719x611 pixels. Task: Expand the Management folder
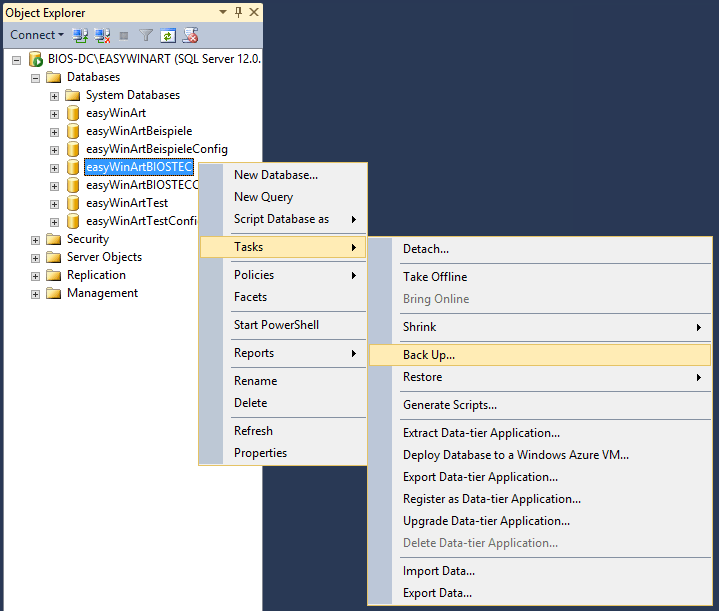[x=35, y=294]
